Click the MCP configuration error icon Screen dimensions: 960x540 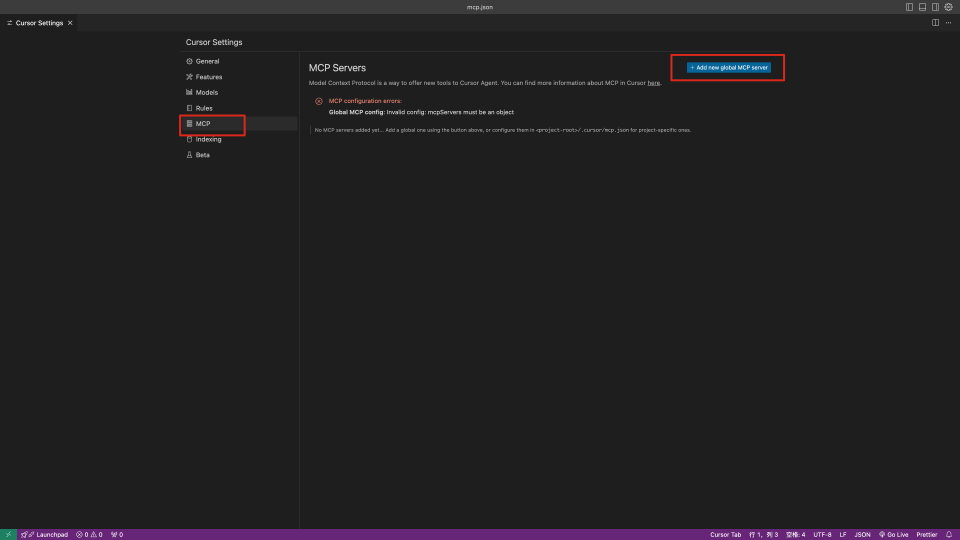pyautogui.click(x=319, y=101)
